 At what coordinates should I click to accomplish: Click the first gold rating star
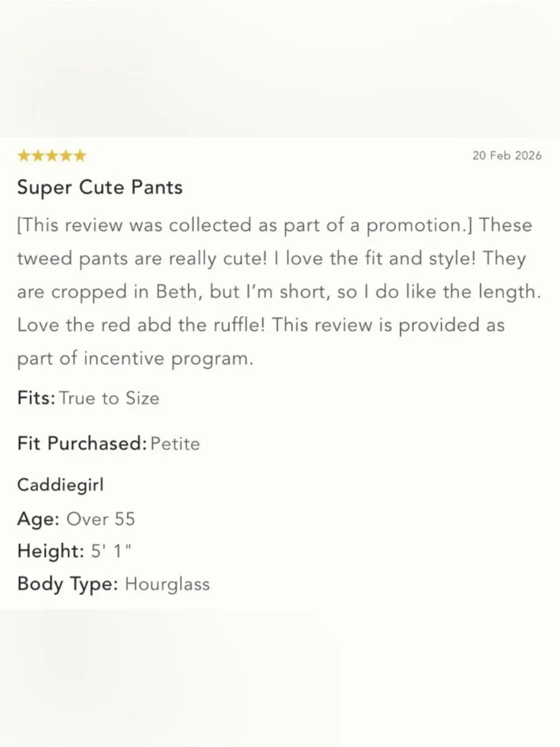[x=24, y=155]
